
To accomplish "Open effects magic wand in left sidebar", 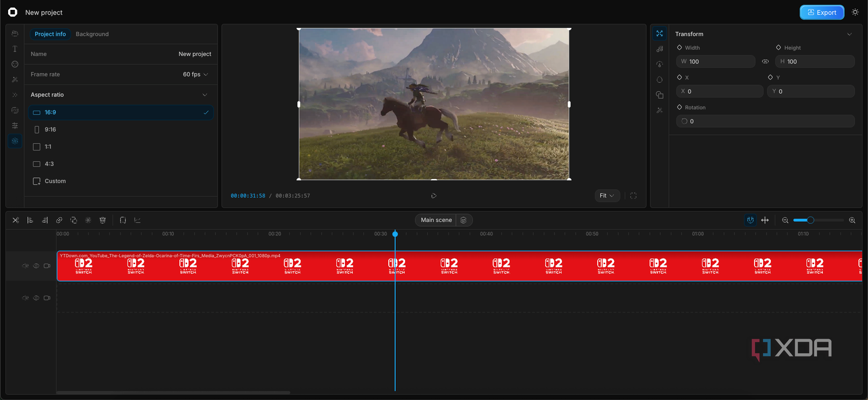I will pyautogui.click(x=15, y=79).
